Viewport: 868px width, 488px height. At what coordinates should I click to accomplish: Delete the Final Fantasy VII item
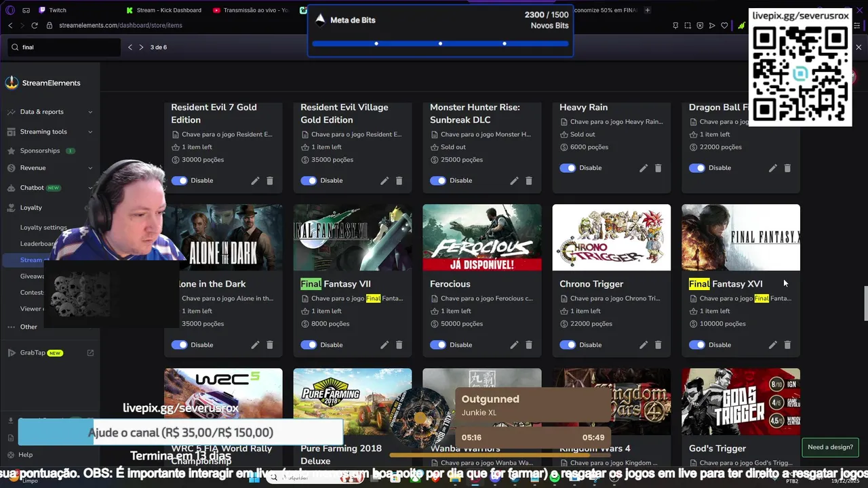tap(399, 345)
